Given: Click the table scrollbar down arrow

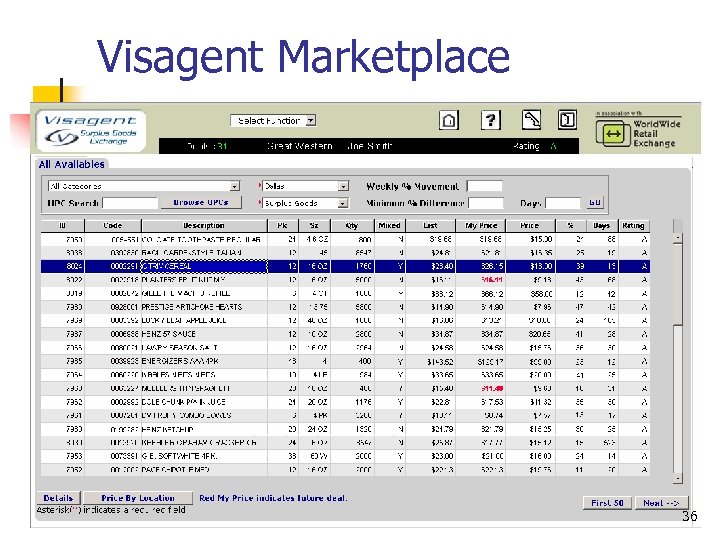Looking at the screenshot, I should tap(678, 479).
